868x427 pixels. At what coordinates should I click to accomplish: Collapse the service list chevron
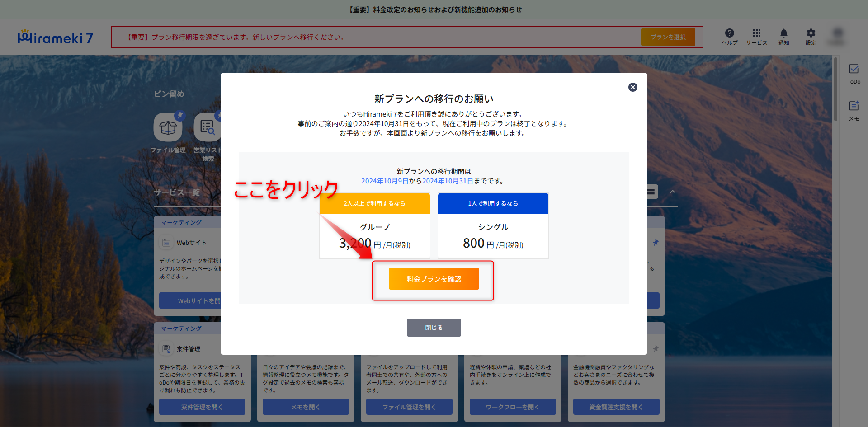(x=672, y=192)
